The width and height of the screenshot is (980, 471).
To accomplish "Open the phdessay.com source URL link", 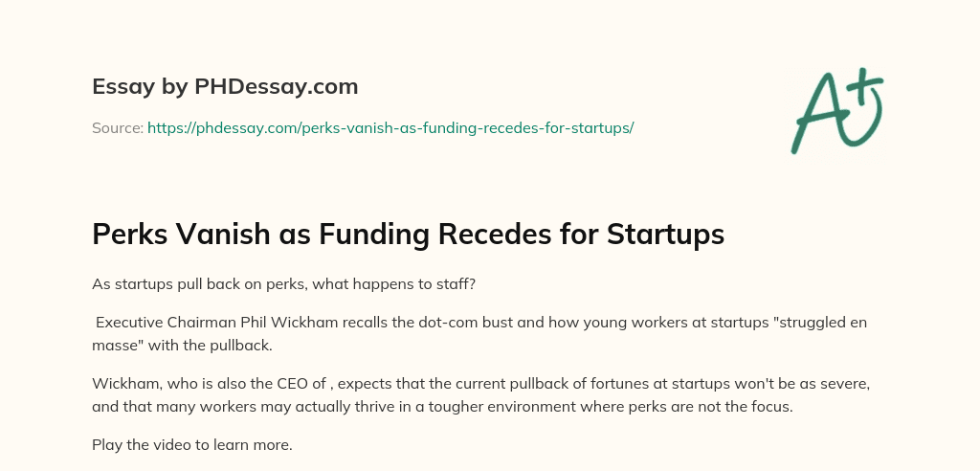I will (390, 127).
